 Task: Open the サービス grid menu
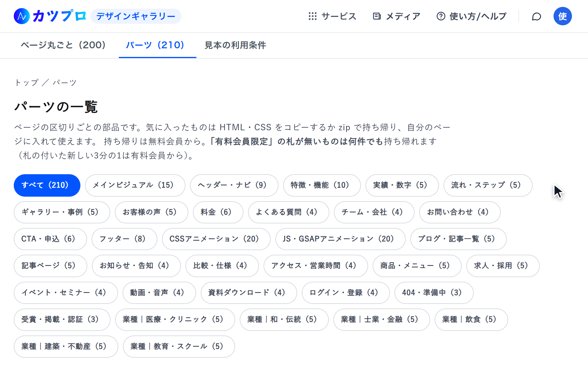click(332, 16)
